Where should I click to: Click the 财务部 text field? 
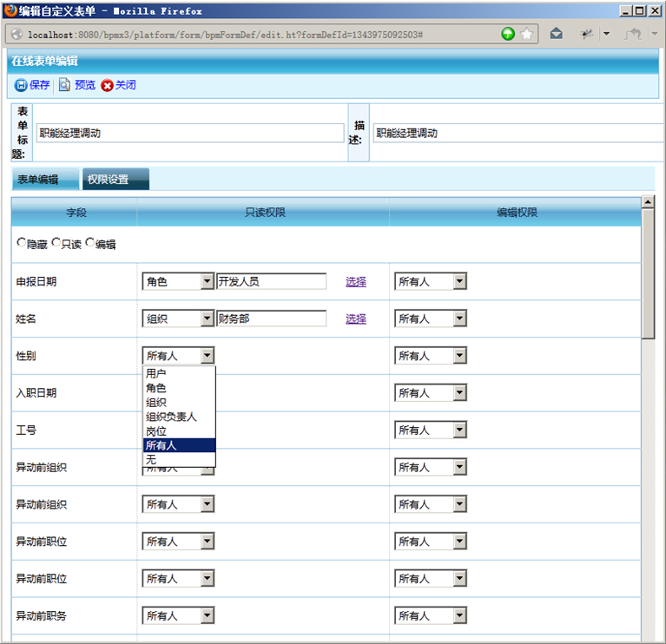coord(272,319)
